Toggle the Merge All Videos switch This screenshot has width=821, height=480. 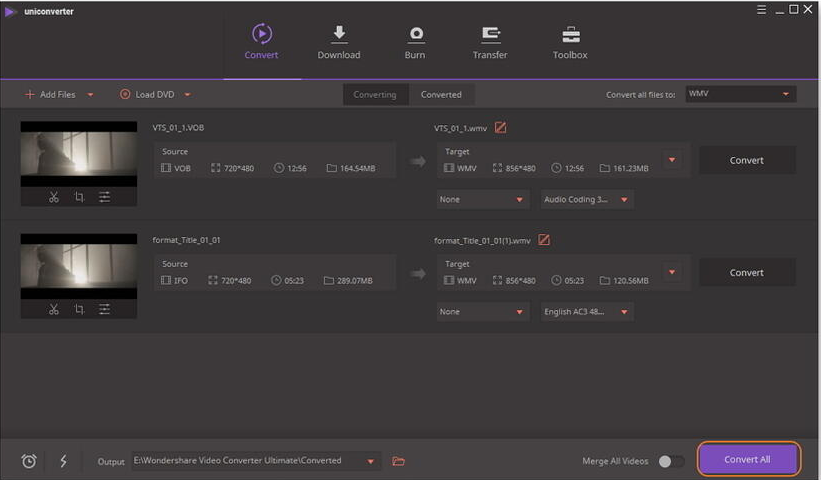[x=671, y=461]
